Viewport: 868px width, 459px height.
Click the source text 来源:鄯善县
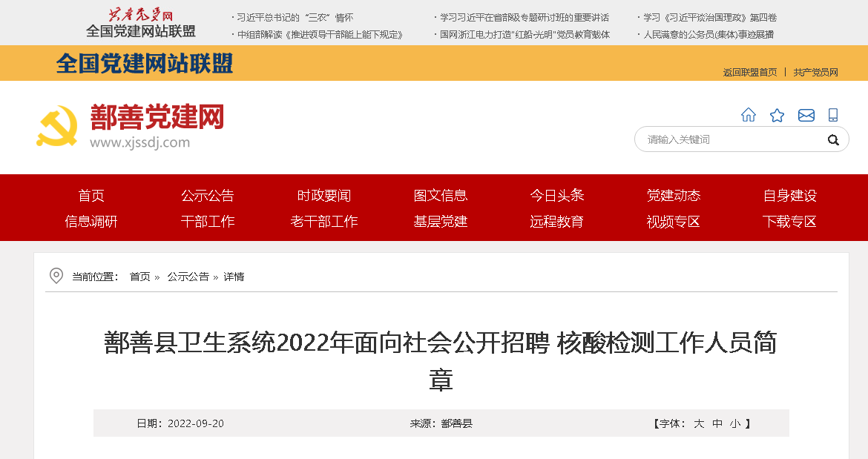coord(441,423)
